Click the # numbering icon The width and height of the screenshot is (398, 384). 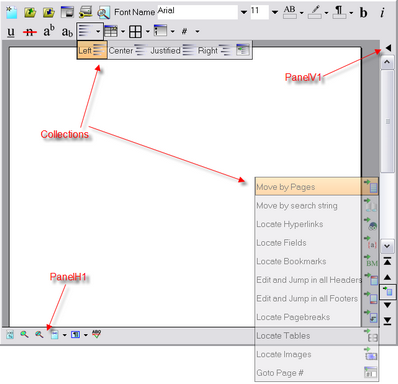click(x=184, y=31)
